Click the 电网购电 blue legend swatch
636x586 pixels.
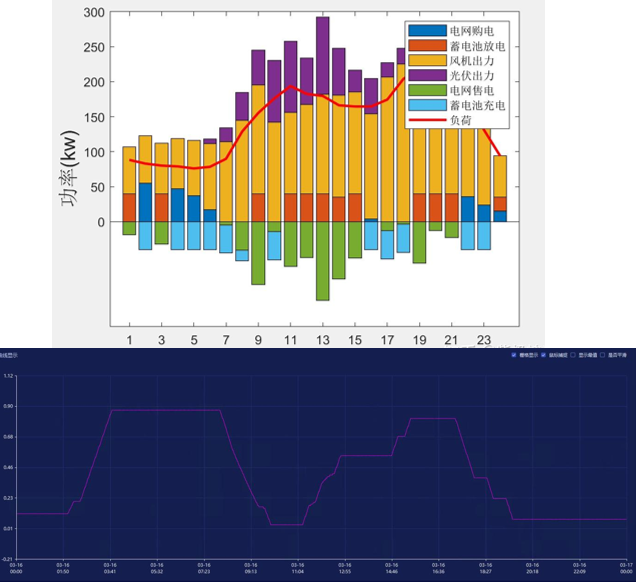point(427,30)
